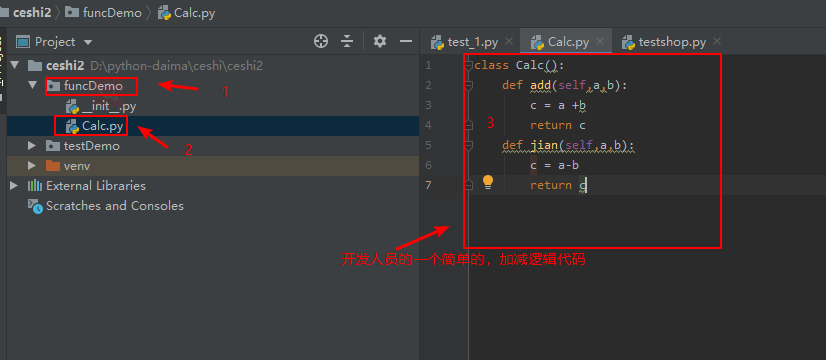The height and width of the screenshot is (360, 826).
Task: Click the yellow light bulb intention icon
Action: tap(488, 182)
